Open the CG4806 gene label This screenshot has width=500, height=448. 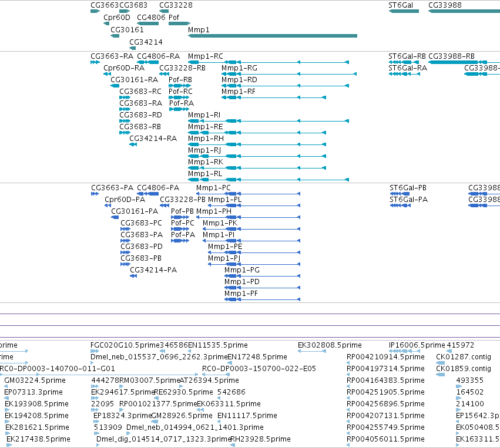[x=151, y=17]
